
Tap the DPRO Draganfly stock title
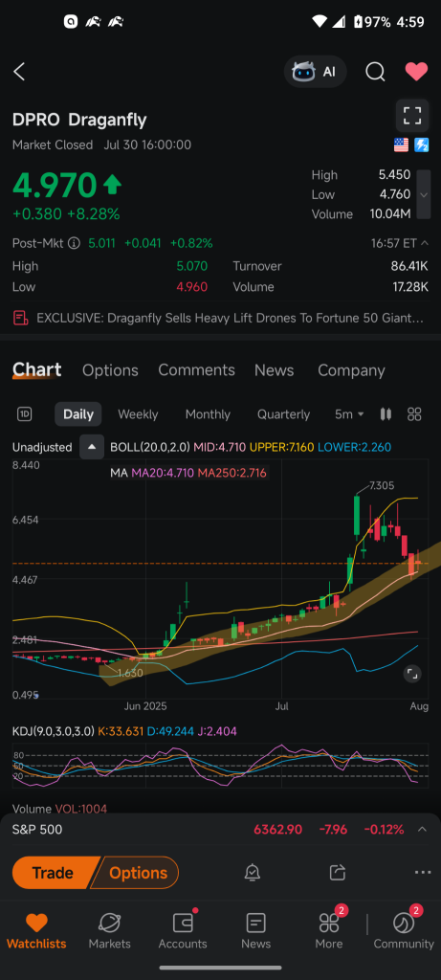79,120
